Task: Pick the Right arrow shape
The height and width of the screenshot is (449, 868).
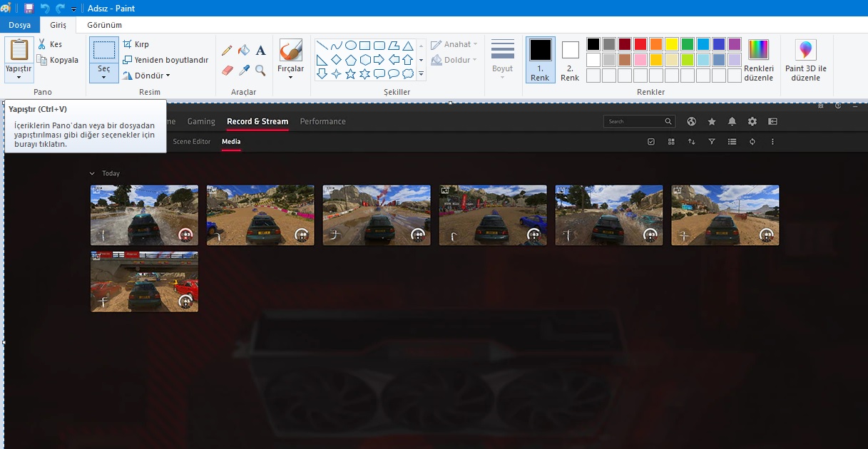Action: [x=379, y=60]
